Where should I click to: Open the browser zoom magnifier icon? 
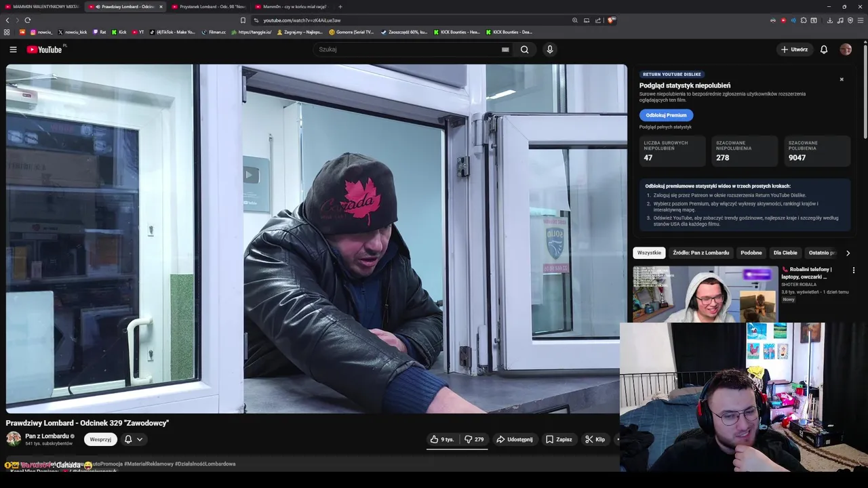(575, 20)
